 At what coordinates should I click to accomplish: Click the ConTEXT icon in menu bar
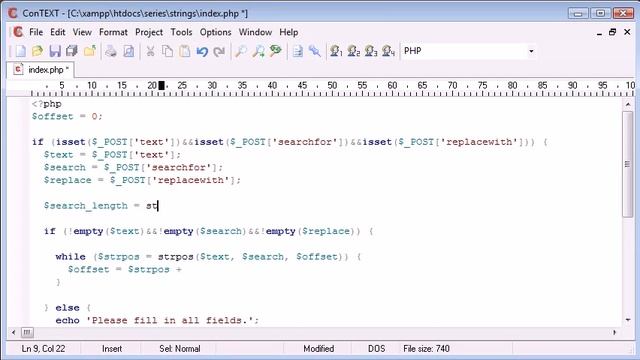(18, 32)
